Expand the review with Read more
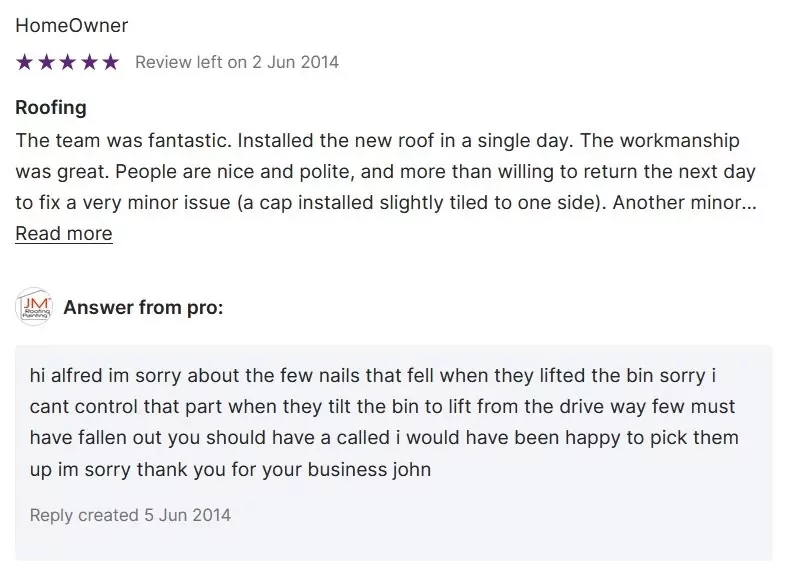The image size is (794, 578). point(64,234)
